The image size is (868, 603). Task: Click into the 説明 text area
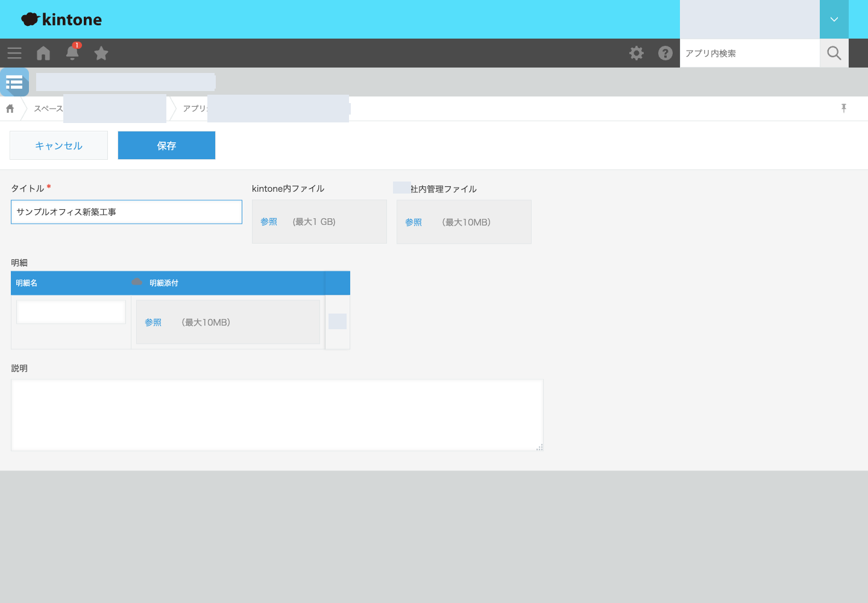277,415
